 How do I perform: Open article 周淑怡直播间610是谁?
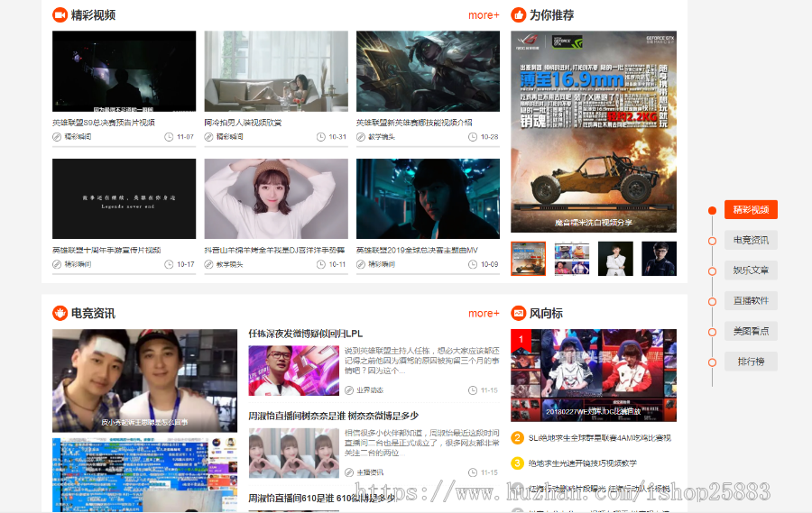(x=321, y=498)
